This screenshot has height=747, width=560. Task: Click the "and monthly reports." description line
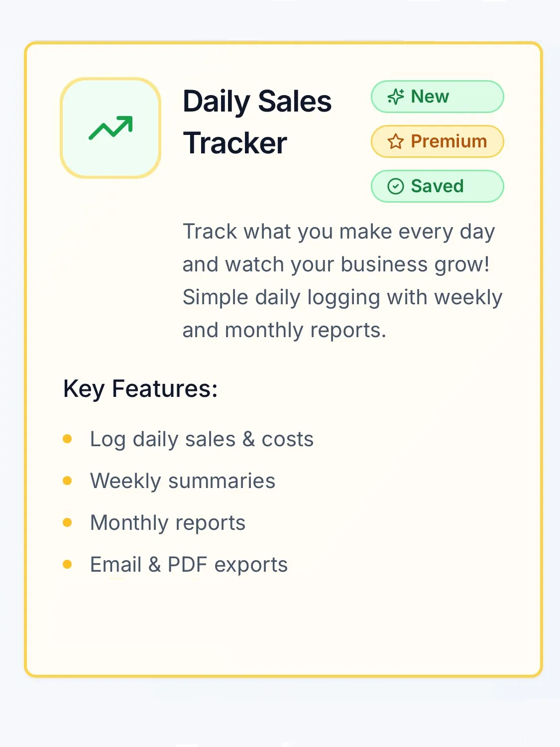click(x=284, y=331)
